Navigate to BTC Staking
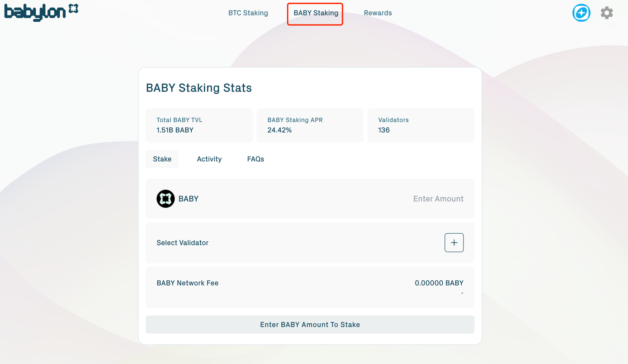Viewport: 628px width, 364px height. [248, 13]
